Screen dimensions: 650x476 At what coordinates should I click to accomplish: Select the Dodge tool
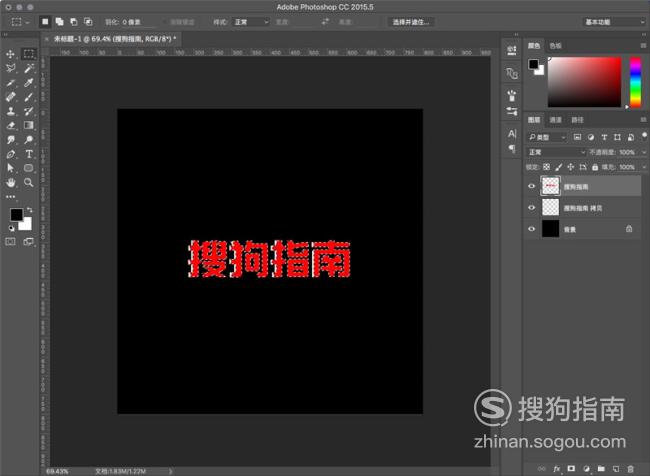pyautogui.click(x=29, y=140)
